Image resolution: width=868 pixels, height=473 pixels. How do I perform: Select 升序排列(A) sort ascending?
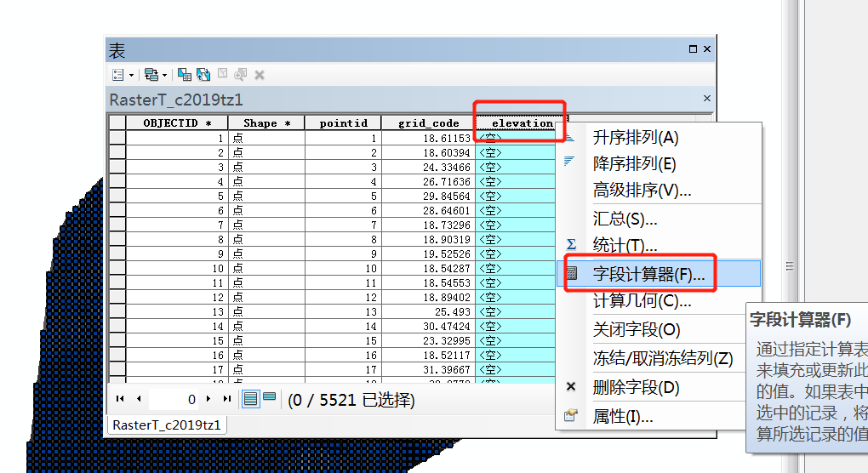tap(635, 138)
